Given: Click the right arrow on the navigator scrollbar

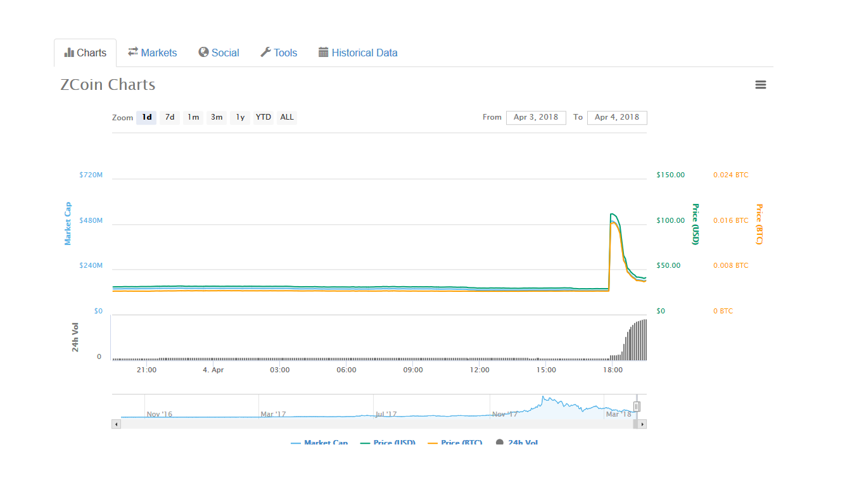Looking at the screenshot, I should tap(642, 423).
